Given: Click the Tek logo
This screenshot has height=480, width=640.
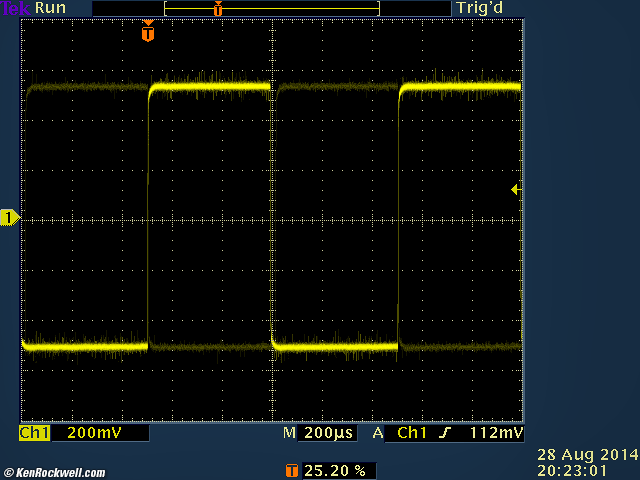Looking at the screenshot, I should 16,8.
